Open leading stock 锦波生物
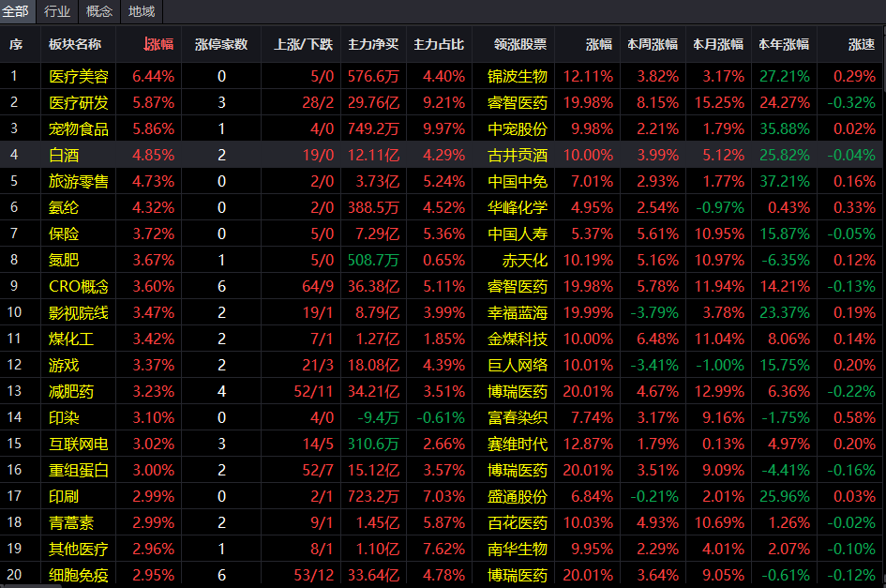Viewport: 886px width, 588px height. 518,76
